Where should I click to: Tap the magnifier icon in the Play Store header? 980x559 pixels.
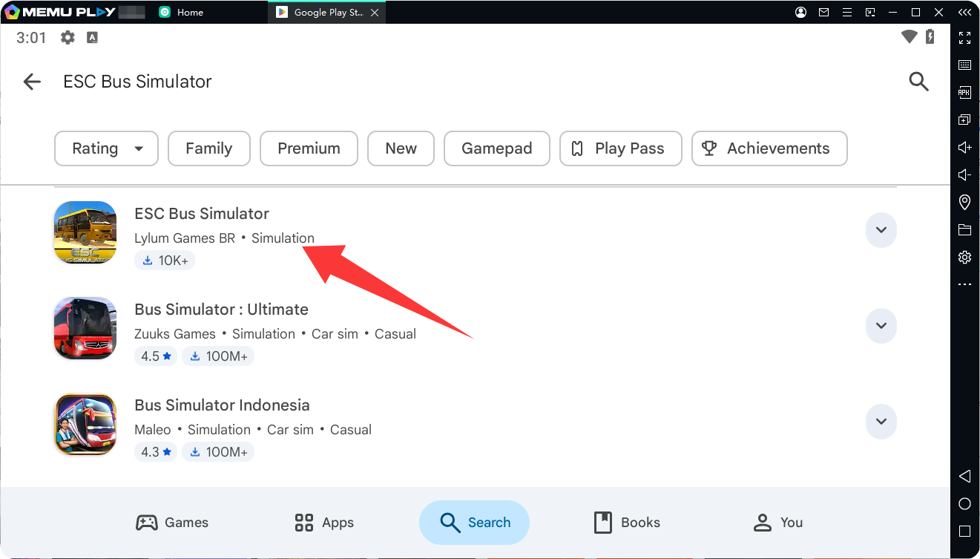[x=918, y=82]
